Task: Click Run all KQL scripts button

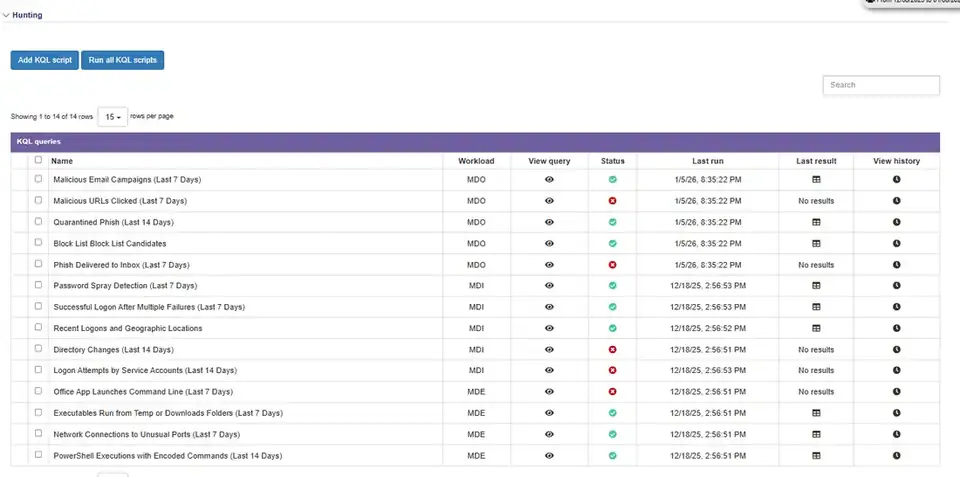Action: click(122, 61)
